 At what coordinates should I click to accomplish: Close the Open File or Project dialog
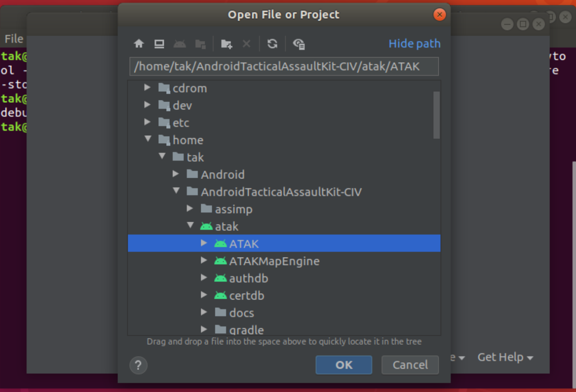(440, 15)
